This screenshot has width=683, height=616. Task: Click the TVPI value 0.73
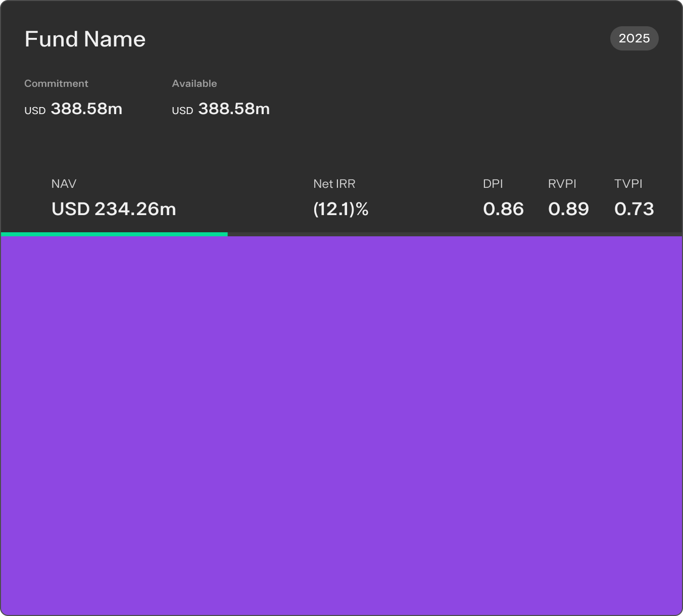pyautogui.click(x=634, y=209)
